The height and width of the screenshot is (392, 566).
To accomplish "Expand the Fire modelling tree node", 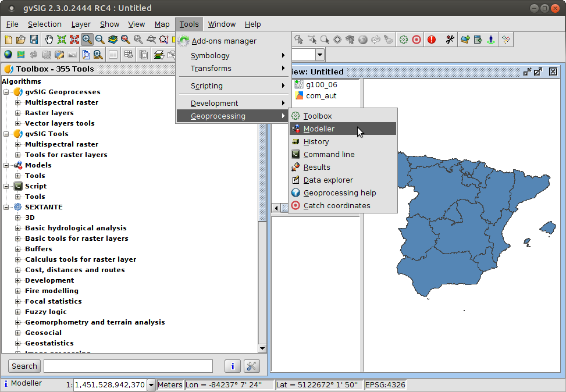I will [18, 291].
